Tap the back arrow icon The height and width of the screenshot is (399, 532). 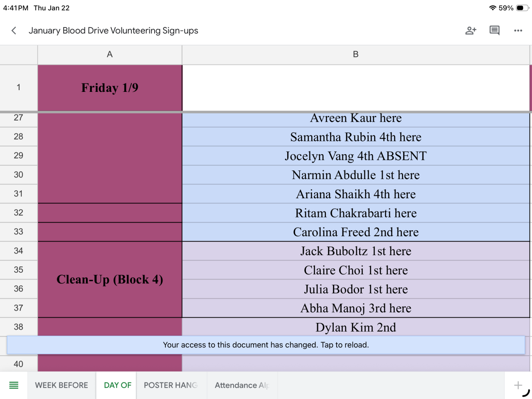tap(14, 30)
